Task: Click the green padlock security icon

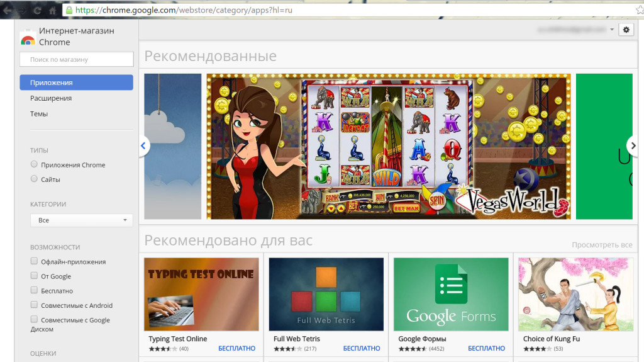Action: click(69, 10)
